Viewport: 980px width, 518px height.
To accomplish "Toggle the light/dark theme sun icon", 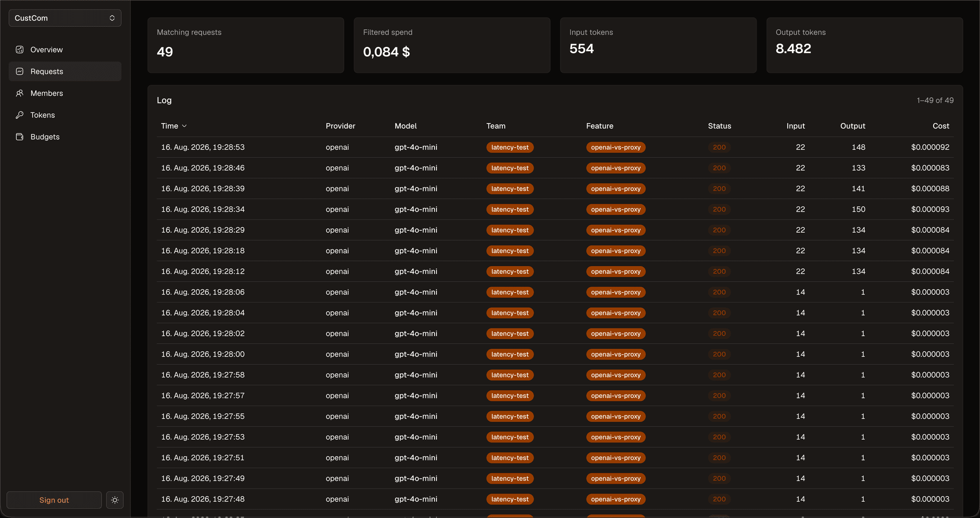I will (x=115, y=500).
